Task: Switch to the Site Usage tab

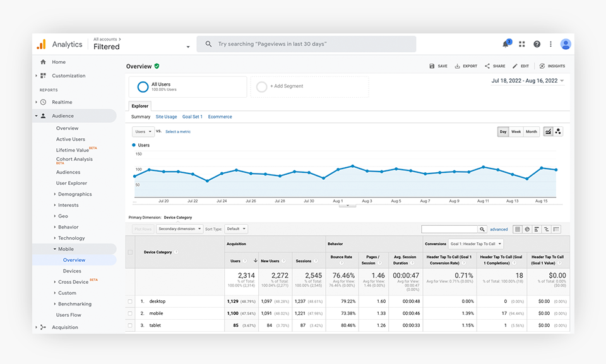Action: coord(166,117)
